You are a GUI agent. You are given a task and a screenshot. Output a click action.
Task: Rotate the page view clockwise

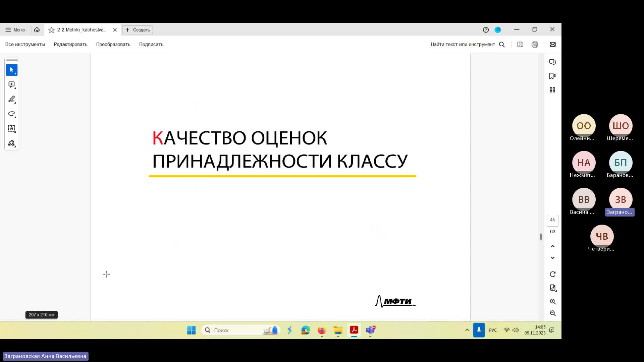(553, 274)
